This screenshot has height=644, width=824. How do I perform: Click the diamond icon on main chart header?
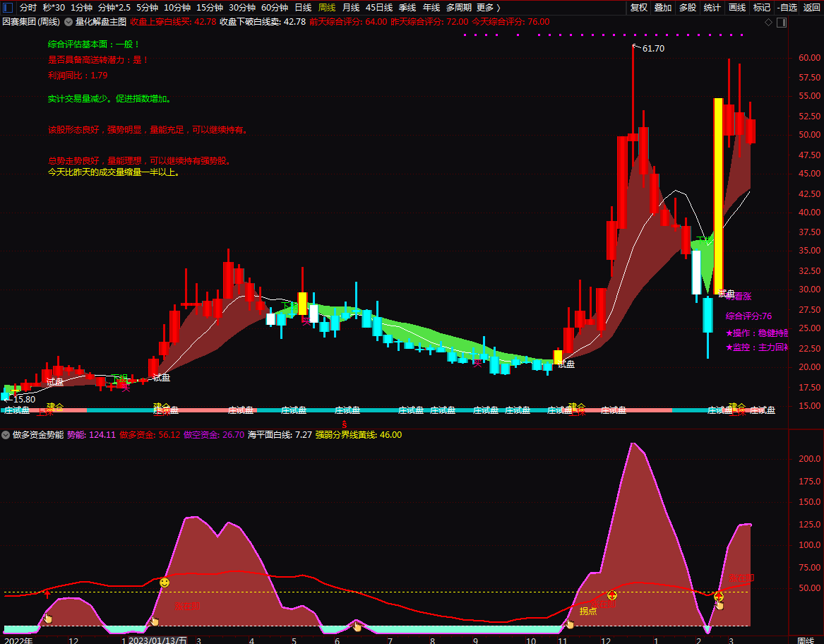click(768, 22)
